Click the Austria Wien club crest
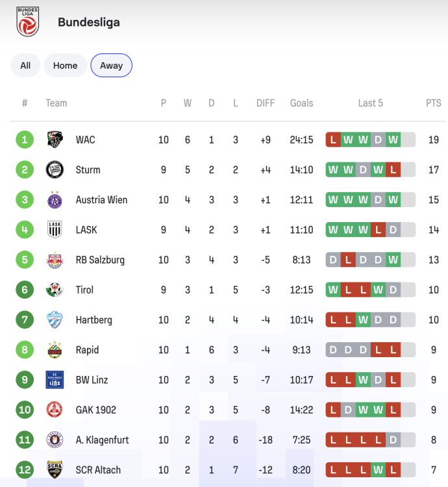 point(55,200)
